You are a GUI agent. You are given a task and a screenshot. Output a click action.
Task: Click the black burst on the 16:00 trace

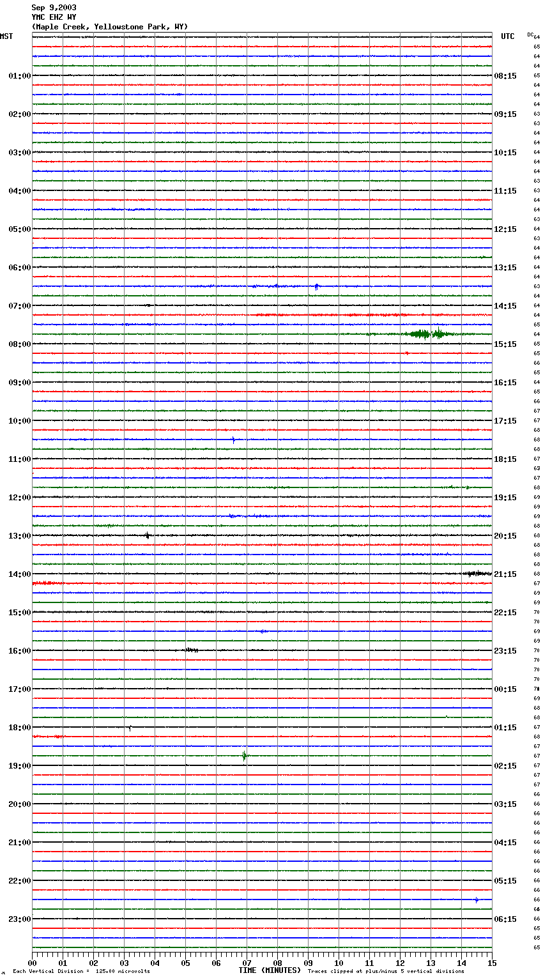(192, 650)
